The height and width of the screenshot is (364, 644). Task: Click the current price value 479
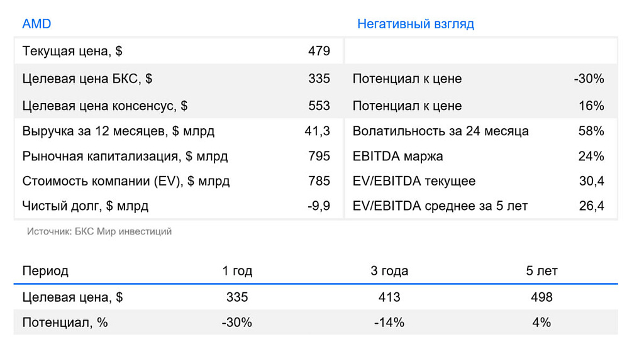319,51
